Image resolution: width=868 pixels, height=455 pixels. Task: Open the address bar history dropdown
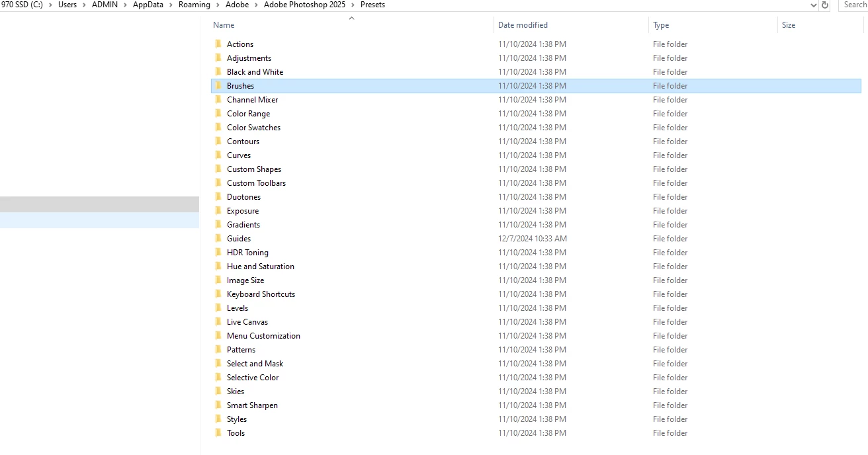pos(814,5)
